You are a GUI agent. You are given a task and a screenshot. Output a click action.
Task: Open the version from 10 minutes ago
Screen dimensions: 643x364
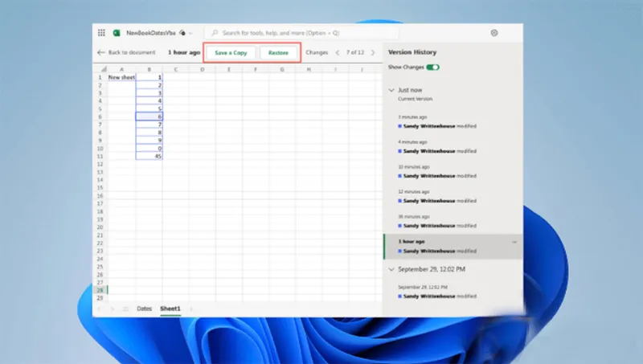453,171
